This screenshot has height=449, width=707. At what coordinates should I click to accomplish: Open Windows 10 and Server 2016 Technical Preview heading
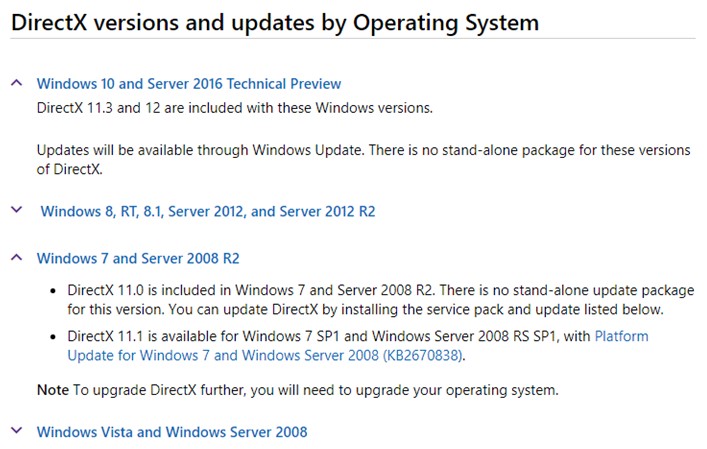click(188, 84)
